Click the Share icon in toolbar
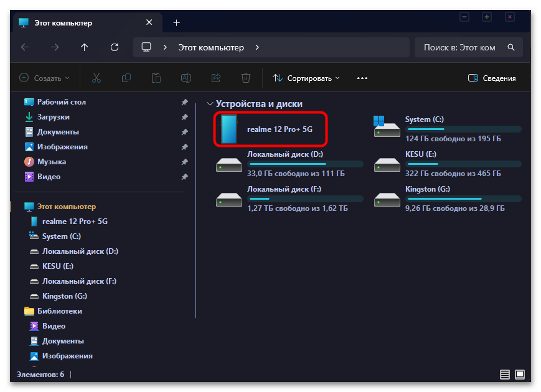 point(216,78)
